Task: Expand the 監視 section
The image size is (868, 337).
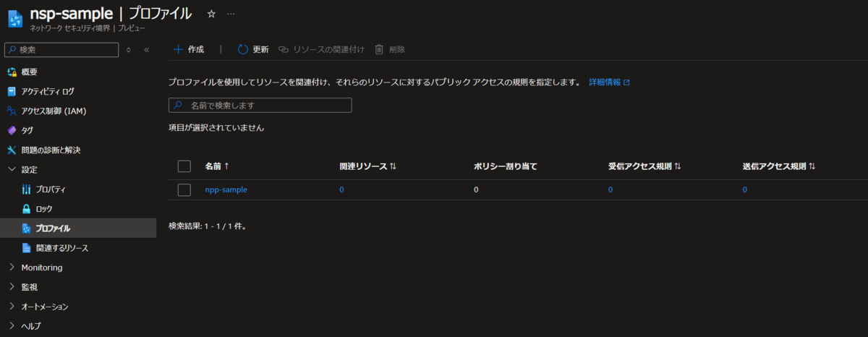Action: coord(12,287)
